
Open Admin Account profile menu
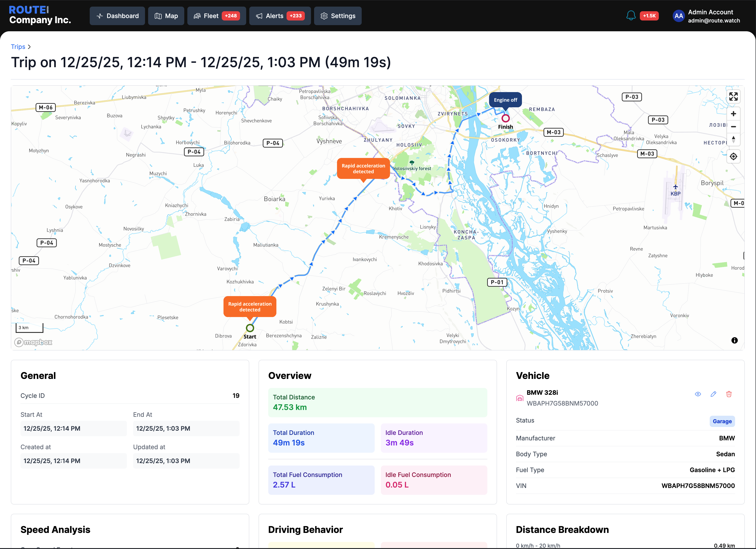(706, 16)
